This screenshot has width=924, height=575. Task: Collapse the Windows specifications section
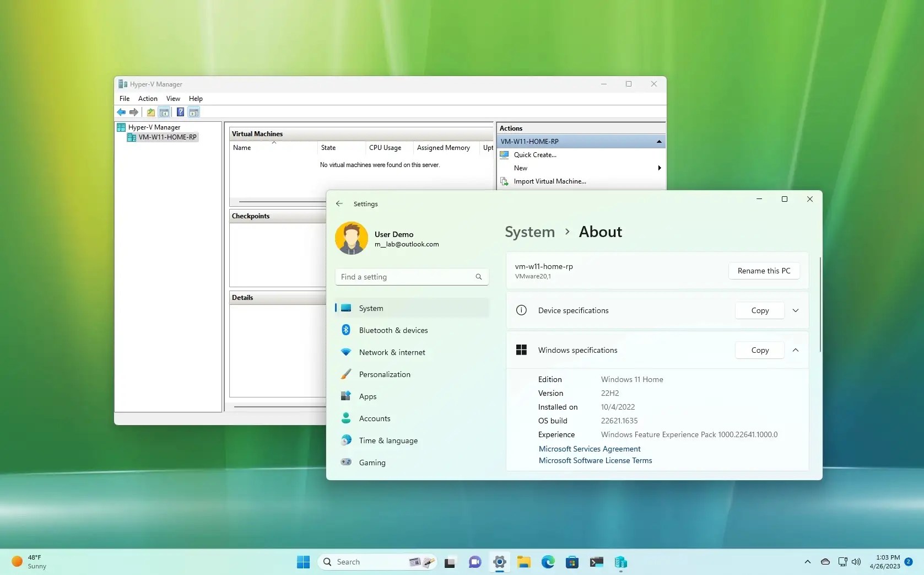pyautogui.click(x=795, y=350)
